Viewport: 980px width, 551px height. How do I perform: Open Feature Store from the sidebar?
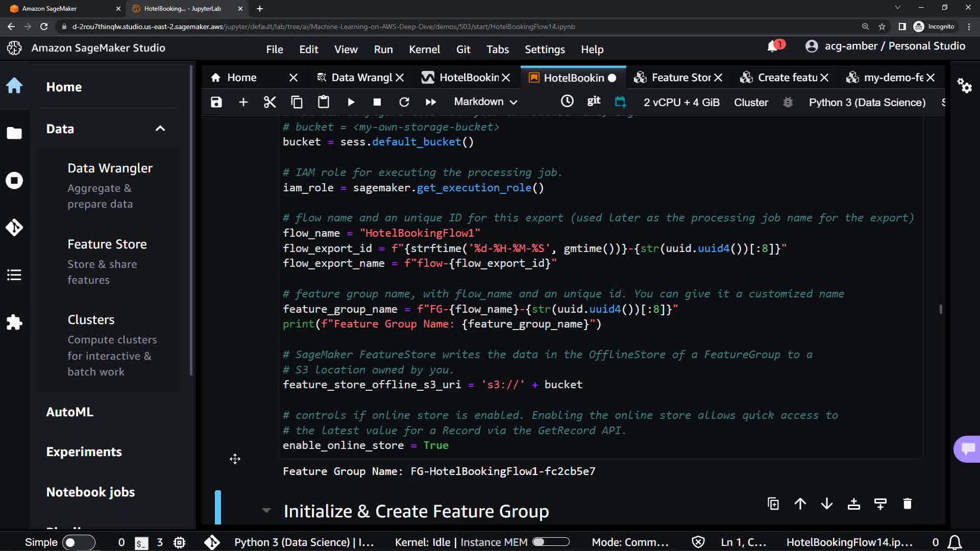(107, 244)
